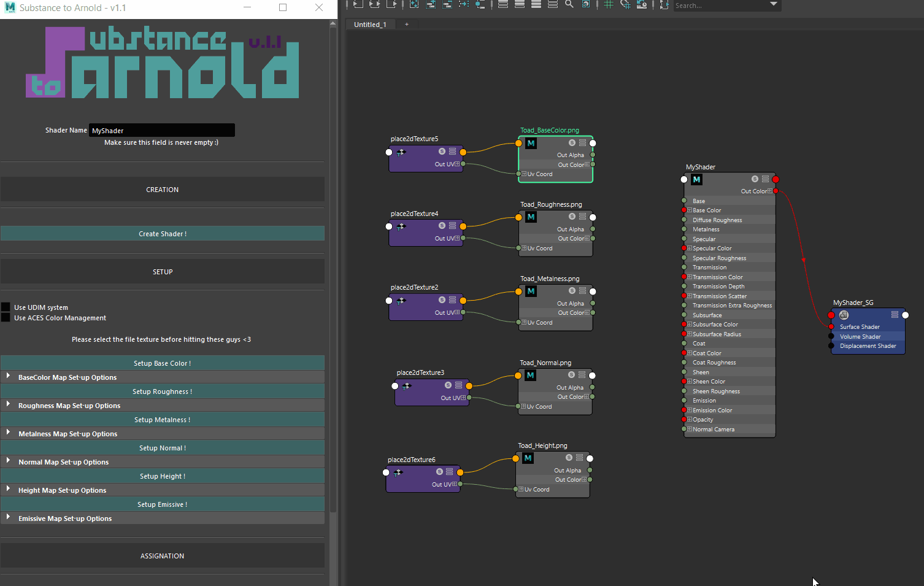924x586 pixels.
Task: Click the S solo icon on Toad_Metalness.png node
Action: click(572, 291)
